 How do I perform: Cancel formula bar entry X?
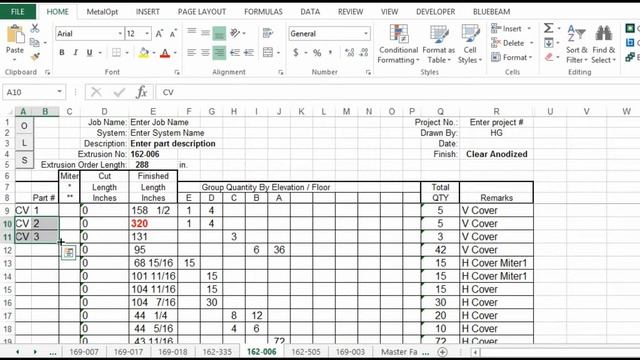pos(96,92)
